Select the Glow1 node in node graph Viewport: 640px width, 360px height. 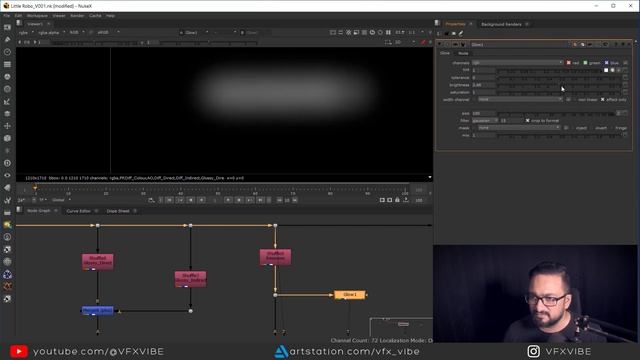click(x=350, y=294)
